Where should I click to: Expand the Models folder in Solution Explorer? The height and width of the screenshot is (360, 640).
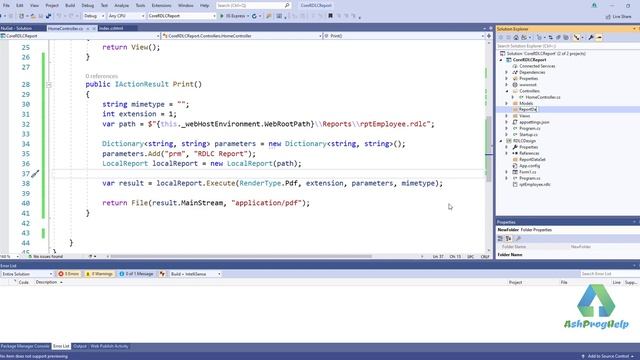tap(507, 104)
